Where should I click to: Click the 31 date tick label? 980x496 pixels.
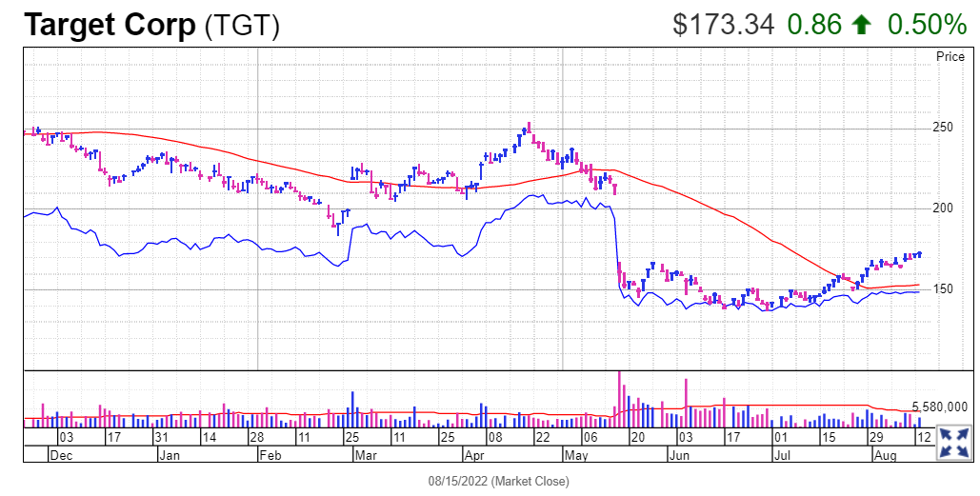[161, 437]
